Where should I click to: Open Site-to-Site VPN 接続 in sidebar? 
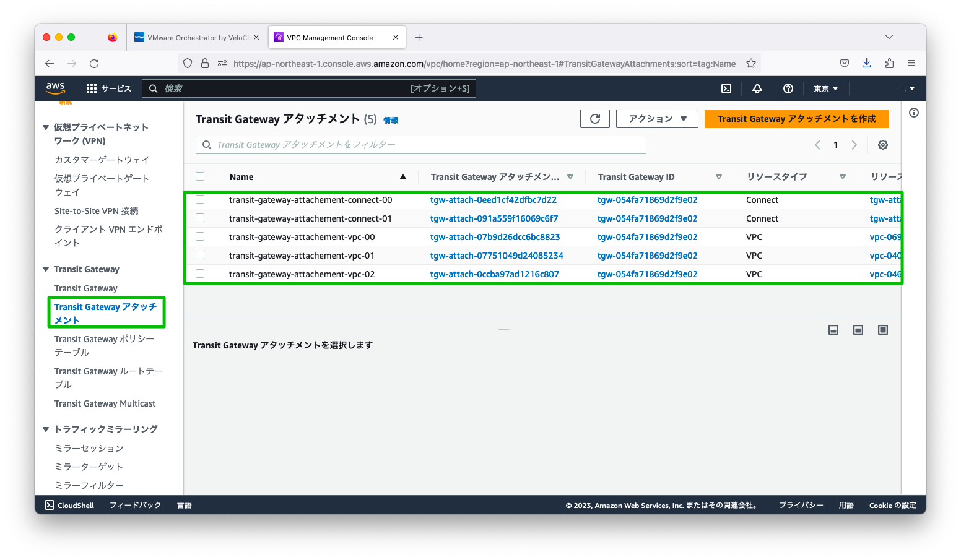(97, 211)
